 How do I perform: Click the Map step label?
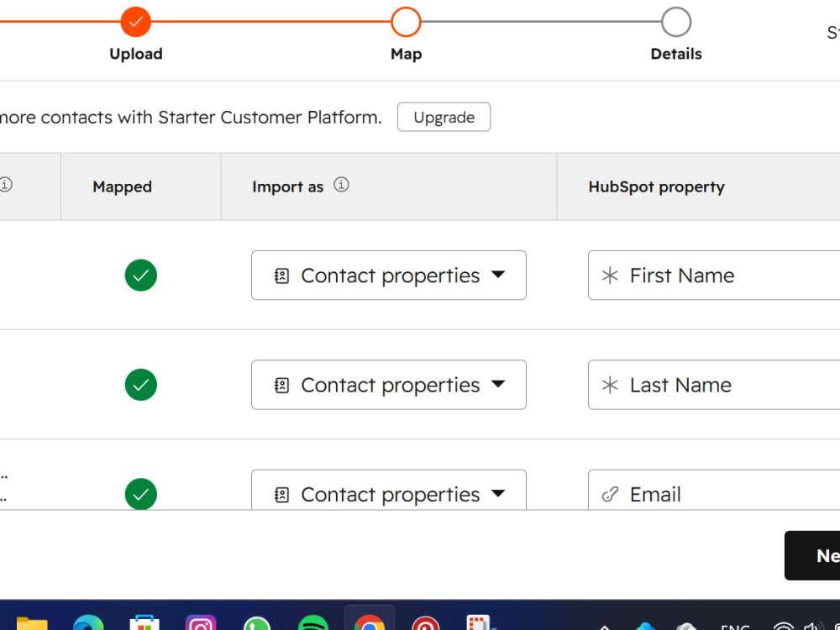point(406,54)
